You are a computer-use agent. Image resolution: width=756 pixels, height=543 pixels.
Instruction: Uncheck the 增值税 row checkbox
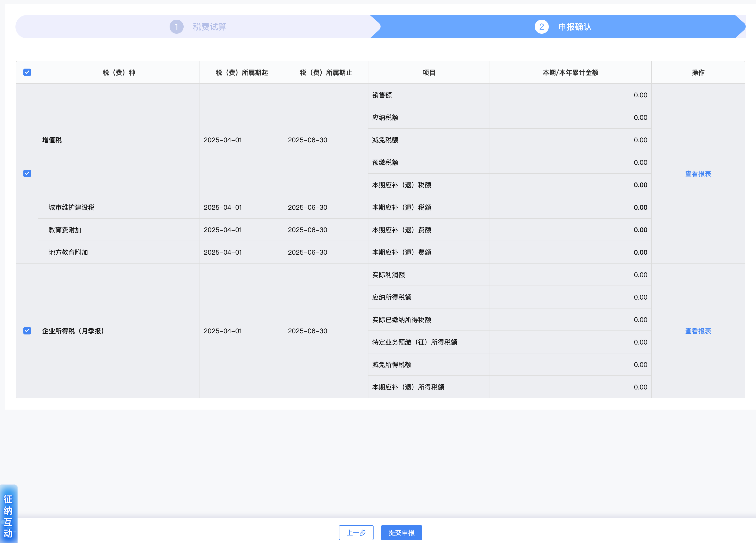click(27, 173)
